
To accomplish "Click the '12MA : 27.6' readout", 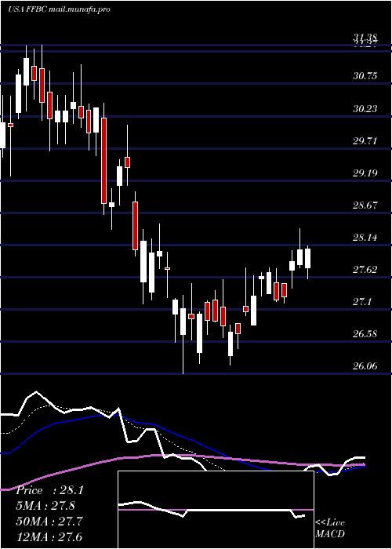I will pyautogui.click(x=49, y=536).
